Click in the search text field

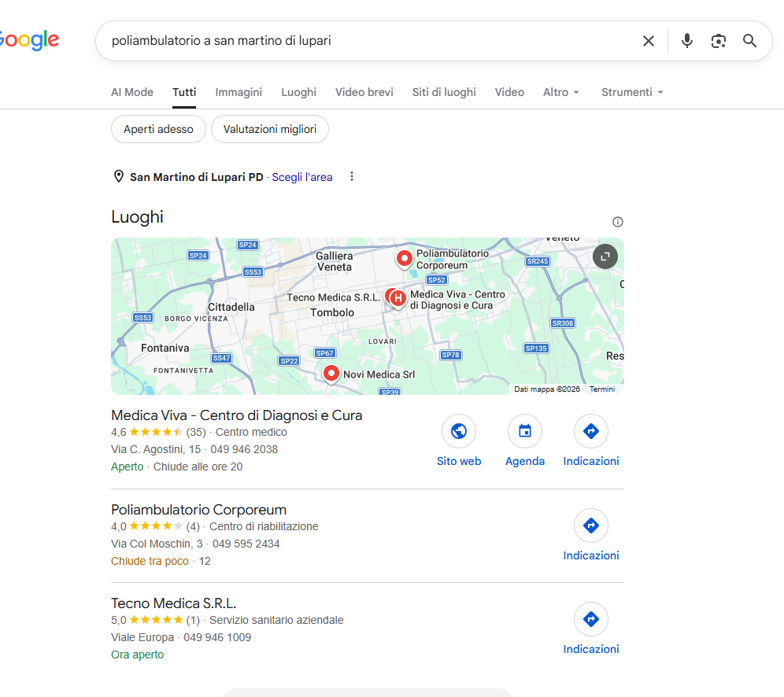point(370,41)
